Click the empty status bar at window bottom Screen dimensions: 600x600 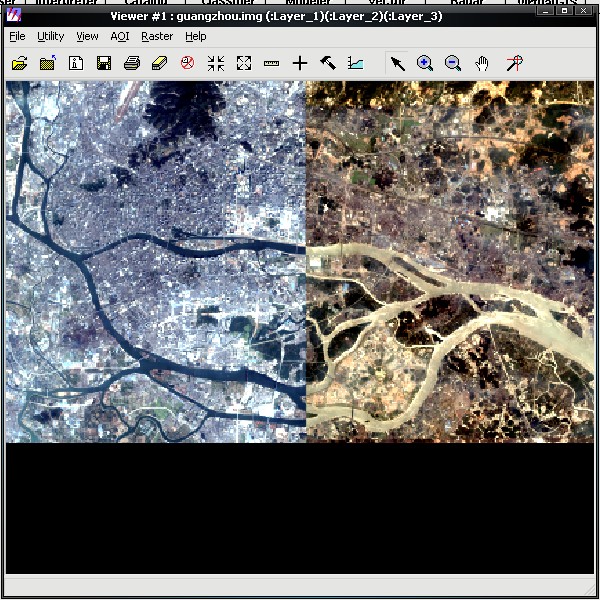[x=300, y=586]
